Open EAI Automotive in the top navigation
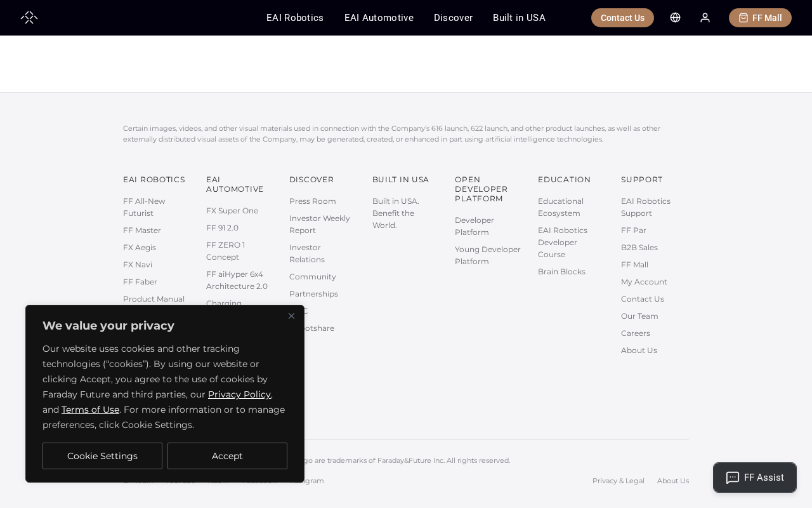 click(x=379, y=18)
